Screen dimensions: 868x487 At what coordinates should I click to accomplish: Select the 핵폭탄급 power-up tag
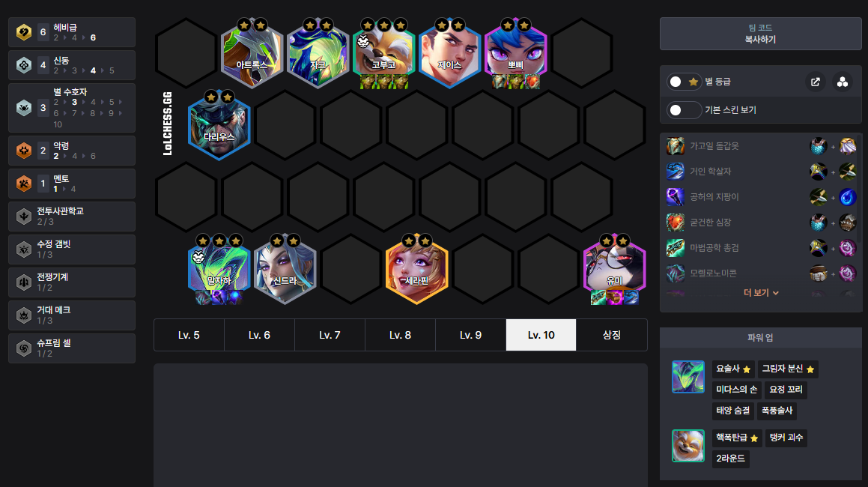click(x=737, y=438)
